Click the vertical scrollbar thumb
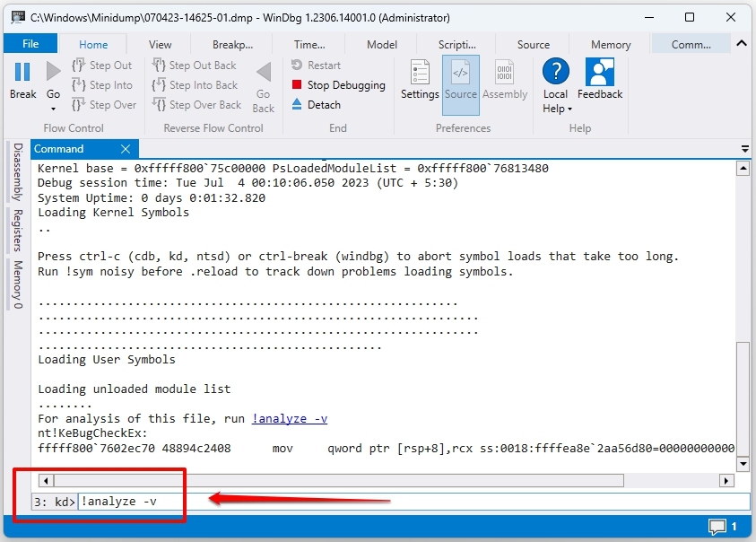Screen dimensions: 756x542 point(743,399)
